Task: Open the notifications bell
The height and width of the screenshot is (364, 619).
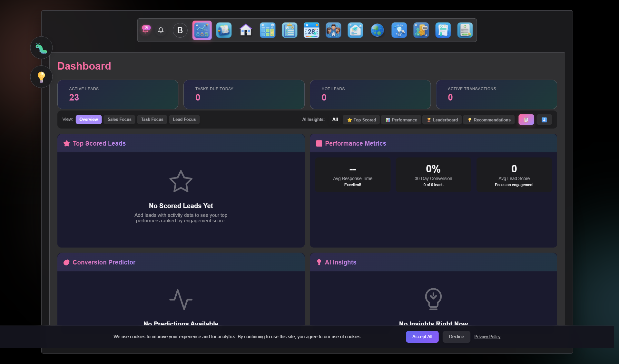Action: [x=161, y=30]
